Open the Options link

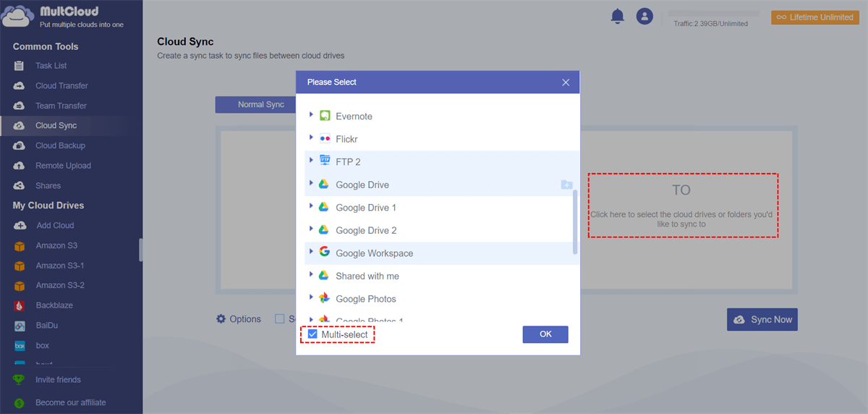245,319
